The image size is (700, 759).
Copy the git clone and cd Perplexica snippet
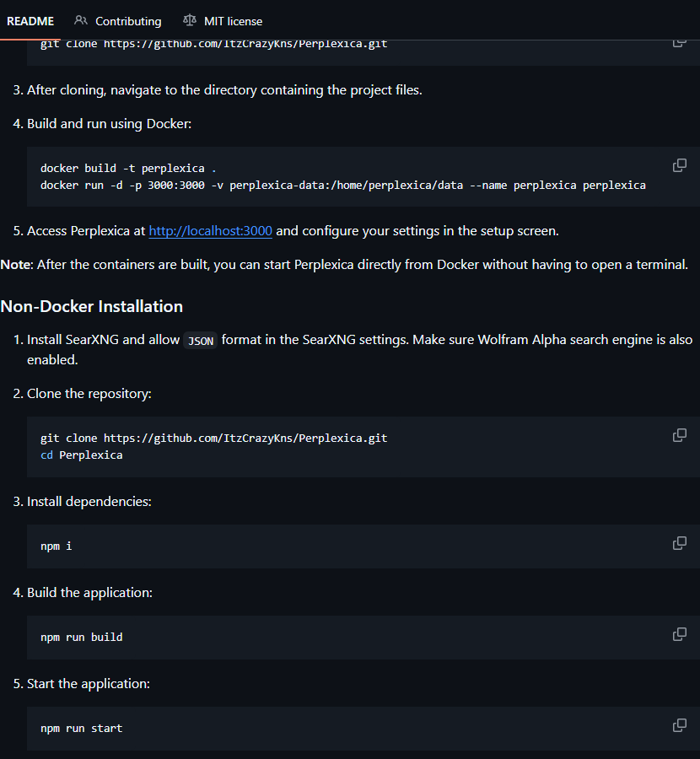679,435
